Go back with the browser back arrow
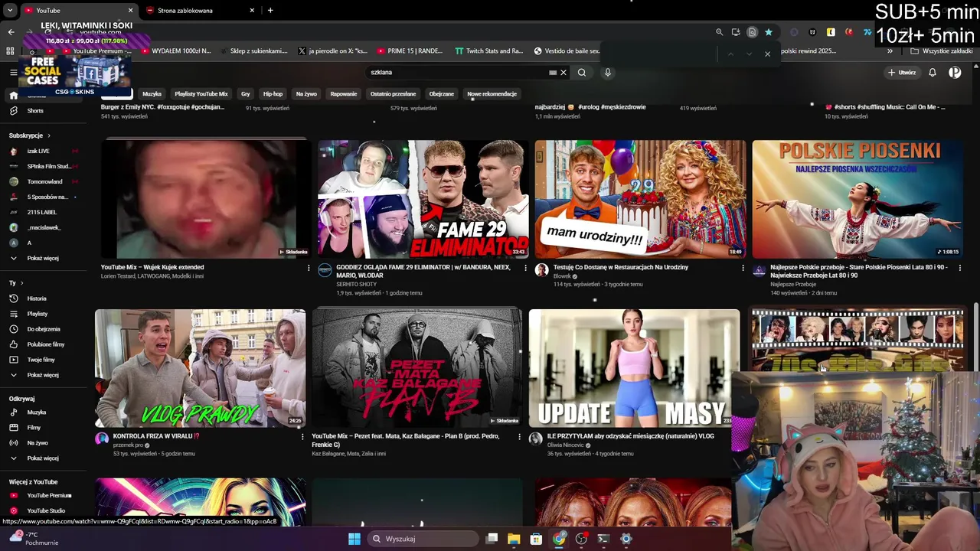This screenshot has height=551, width=980. coord(11,32)
